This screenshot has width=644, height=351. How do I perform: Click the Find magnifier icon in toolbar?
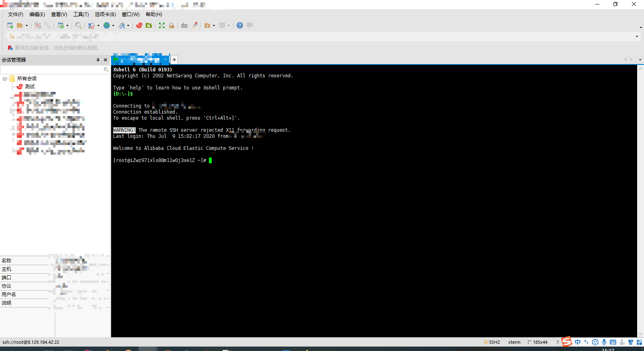(78, 25)
